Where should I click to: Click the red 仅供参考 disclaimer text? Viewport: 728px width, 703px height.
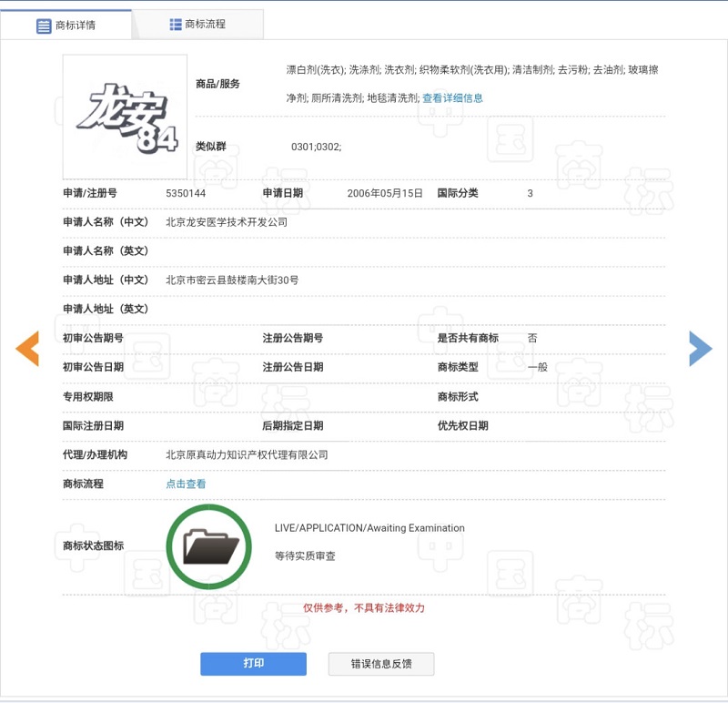tap(364, 607)
